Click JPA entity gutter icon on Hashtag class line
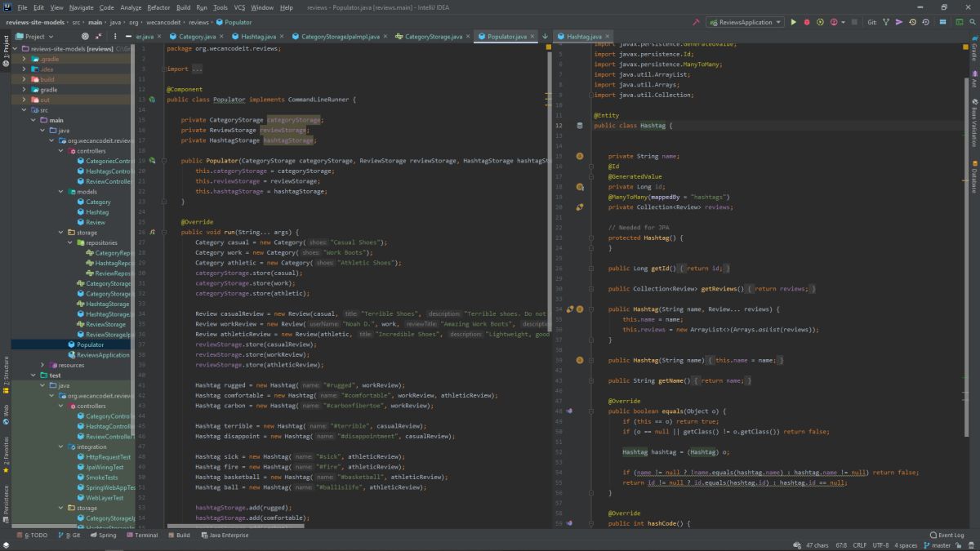Image resolution: width=980 pixels, height=551 pixels. pos(580,126)
